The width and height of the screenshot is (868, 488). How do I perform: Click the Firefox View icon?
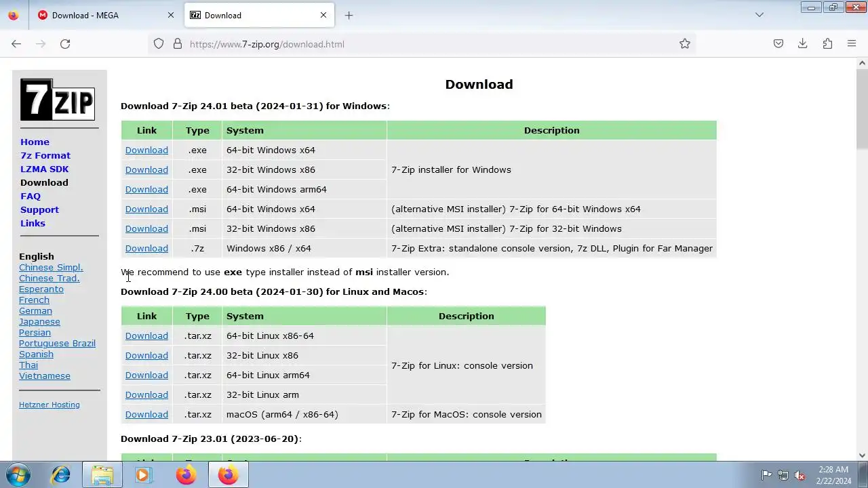(14, 15)
